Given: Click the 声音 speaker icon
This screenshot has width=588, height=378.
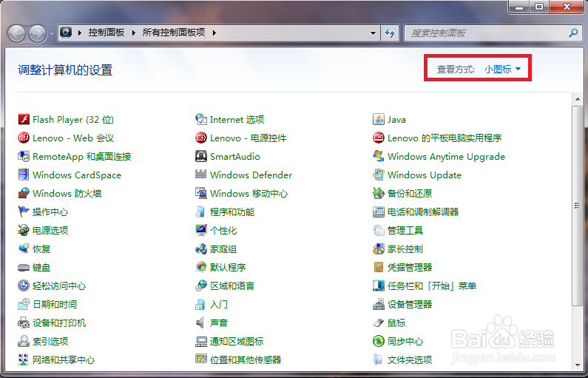Looking at the screenshot, I should click(201, 323).
